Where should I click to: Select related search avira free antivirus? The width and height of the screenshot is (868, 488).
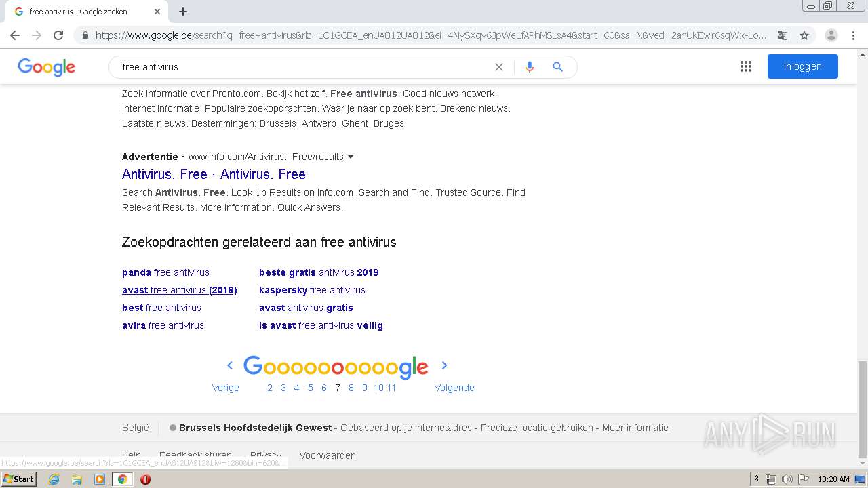(163, 325)
